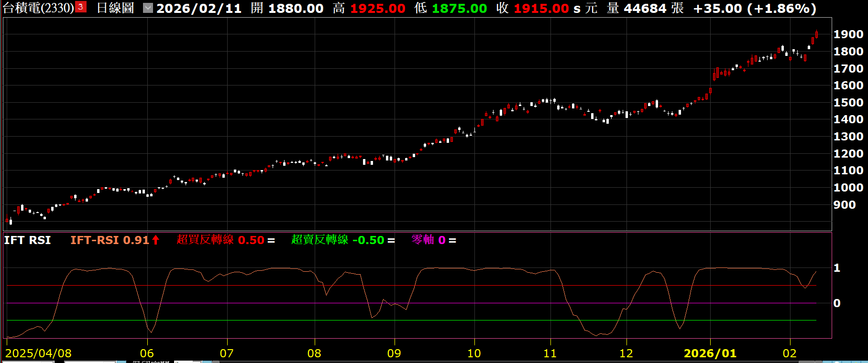The width and height of the screenshot is (868, 363).
Task: Click the latest red candlestick near 1900
Action: [816, 34]
